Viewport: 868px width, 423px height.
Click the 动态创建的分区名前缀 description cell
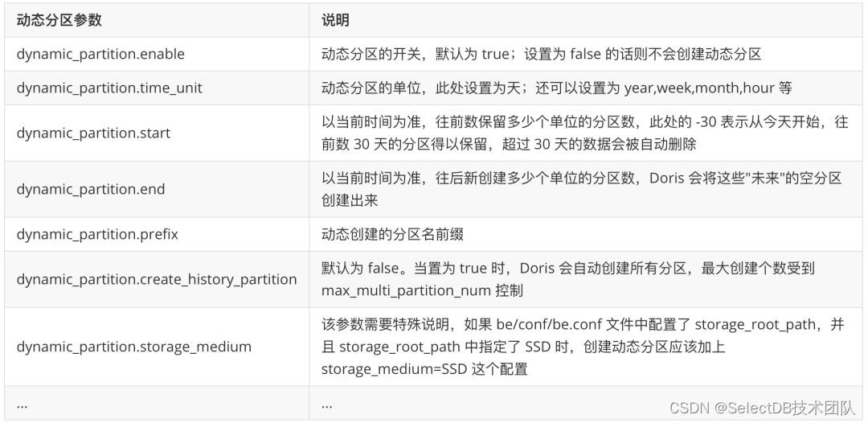[391, 234]
